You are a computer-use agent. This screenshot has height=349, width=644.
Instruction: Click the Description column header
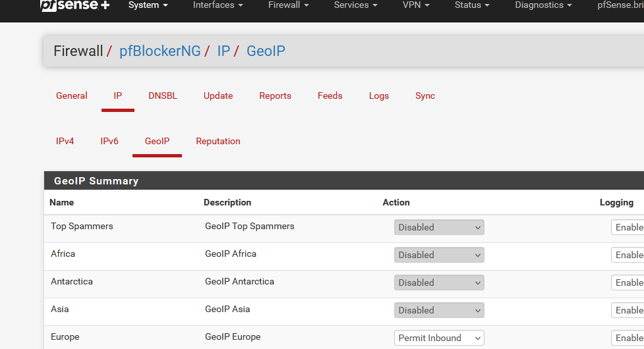[227, 203]
